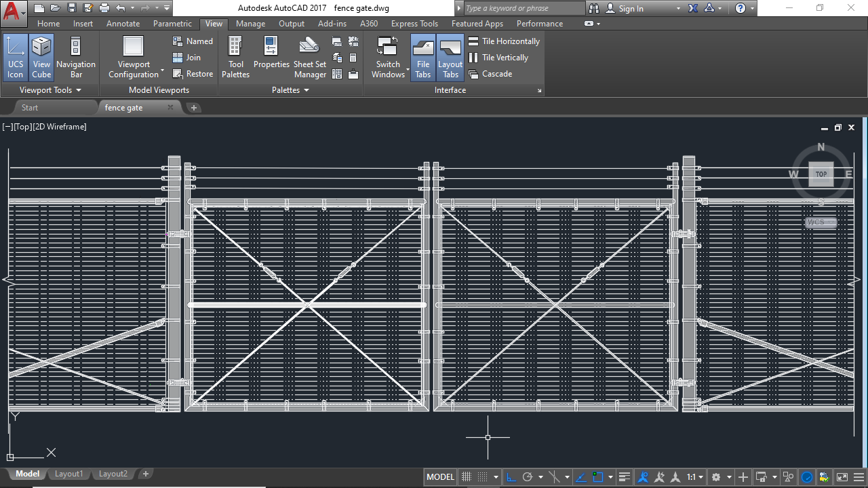Add a new layout tab with plus
This screenshot has width=868, height=488.
[x=145, y=474]
